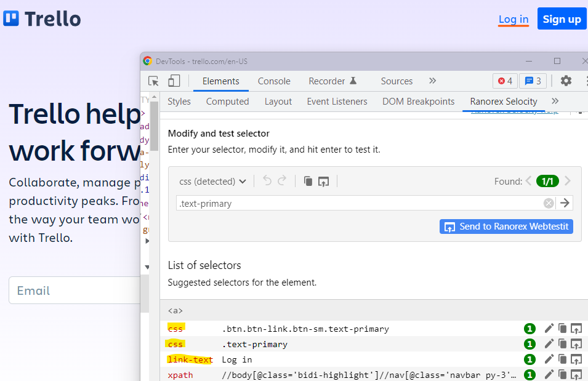
Task: Click the Trello Log in link
Action: [513, 19]
